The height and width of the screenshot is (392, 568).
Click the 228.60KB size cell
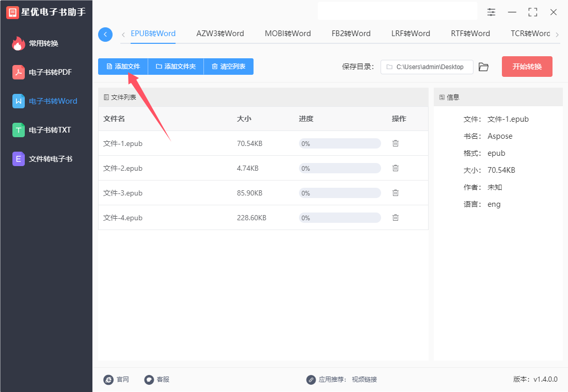[252, 218]
